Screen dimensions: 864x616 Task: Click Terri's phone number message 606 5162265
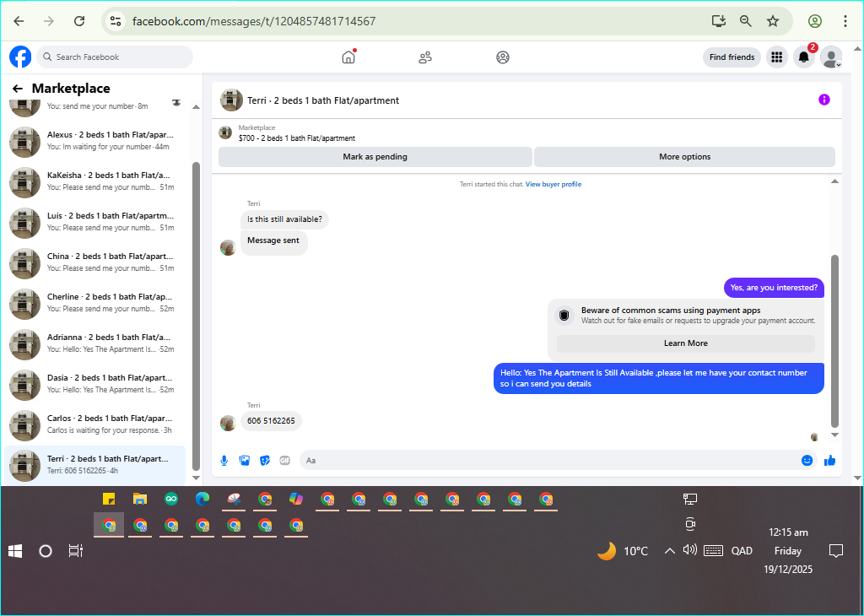tap(271, 421)
